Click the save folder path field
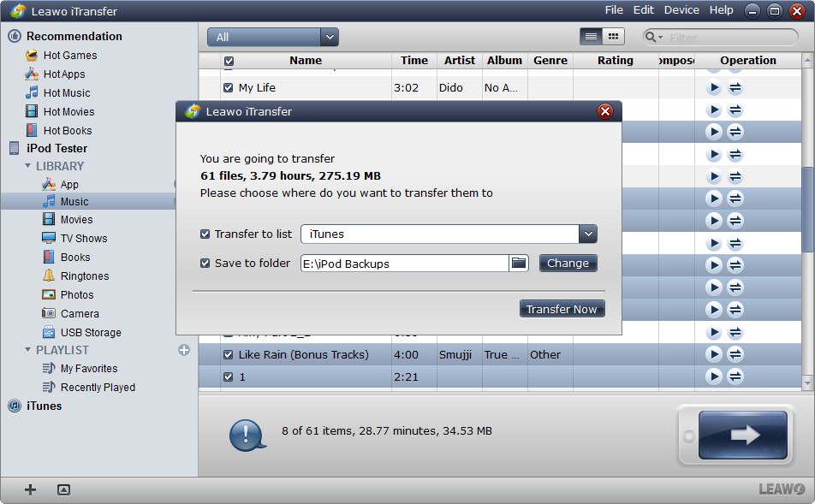815x504 pixels. click(404, 264)
